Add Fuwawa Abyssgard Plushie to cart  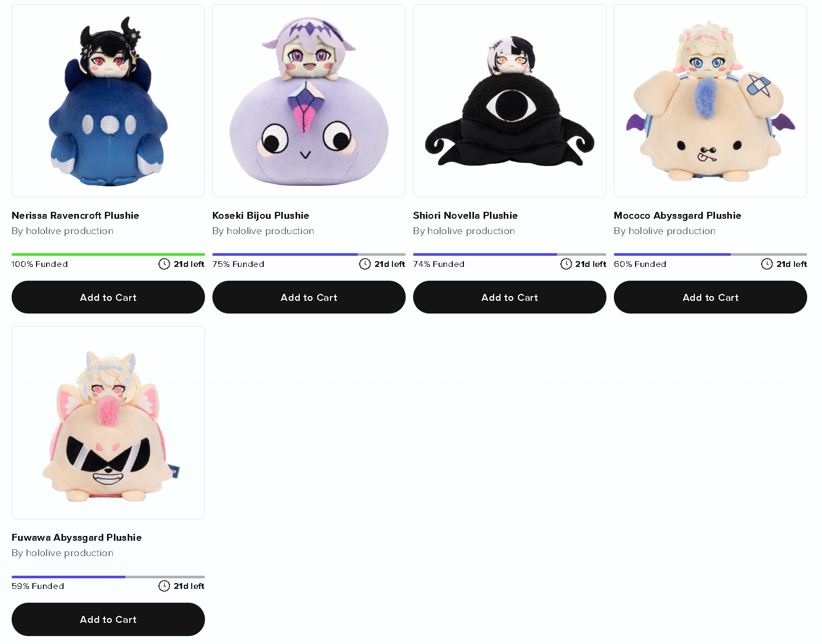coord(108,619)
